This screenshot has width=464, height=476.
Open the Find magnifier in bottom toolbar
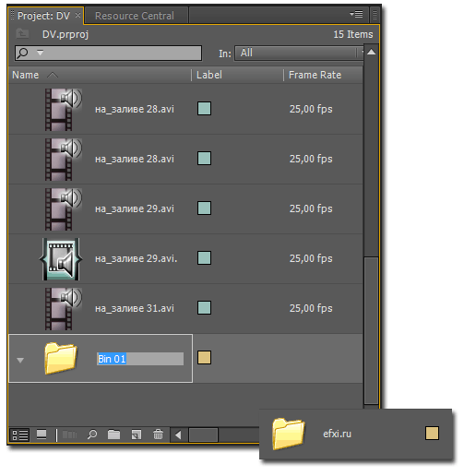92,434
